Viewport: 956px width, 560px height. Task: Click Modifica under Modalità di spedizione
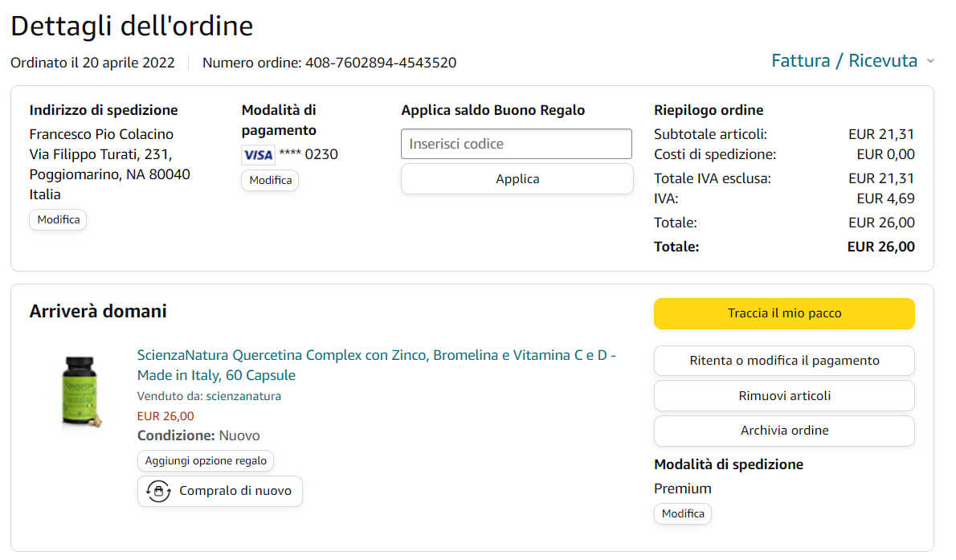[x=683, y=513]
